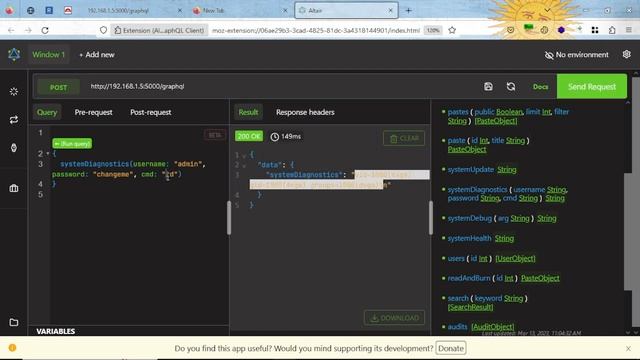Click the Donate button
Screen dimensions: 640x360
point(451,349)
